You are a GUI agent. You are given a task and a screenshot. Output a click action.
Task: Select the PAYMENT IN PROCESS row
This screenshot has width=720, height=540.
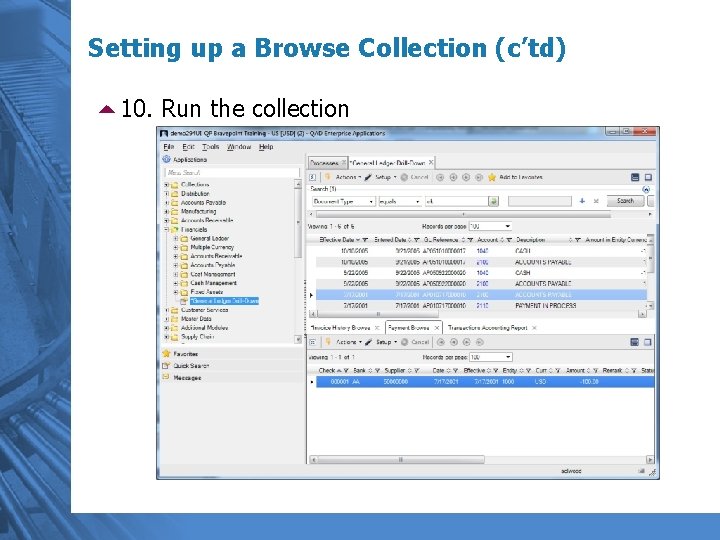click(x=481, y=305)
